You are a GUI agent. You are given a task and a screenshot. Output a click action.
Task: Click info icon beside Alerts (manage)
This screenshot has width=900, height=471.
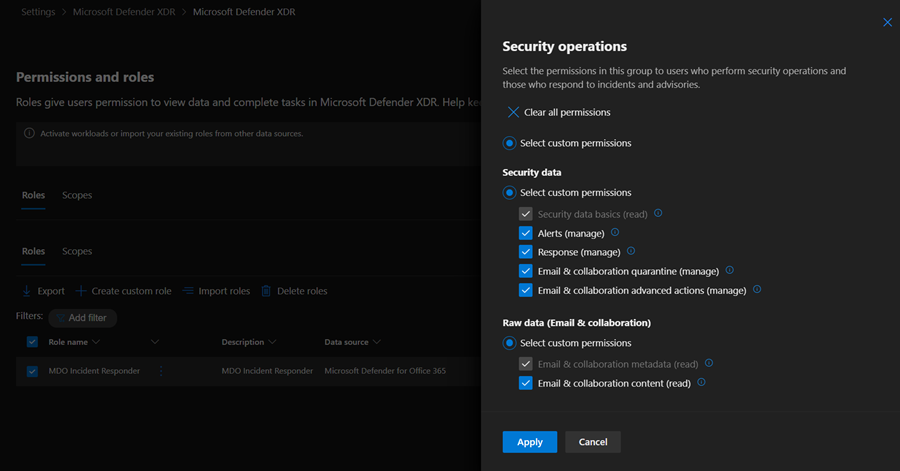click(615, 233)
